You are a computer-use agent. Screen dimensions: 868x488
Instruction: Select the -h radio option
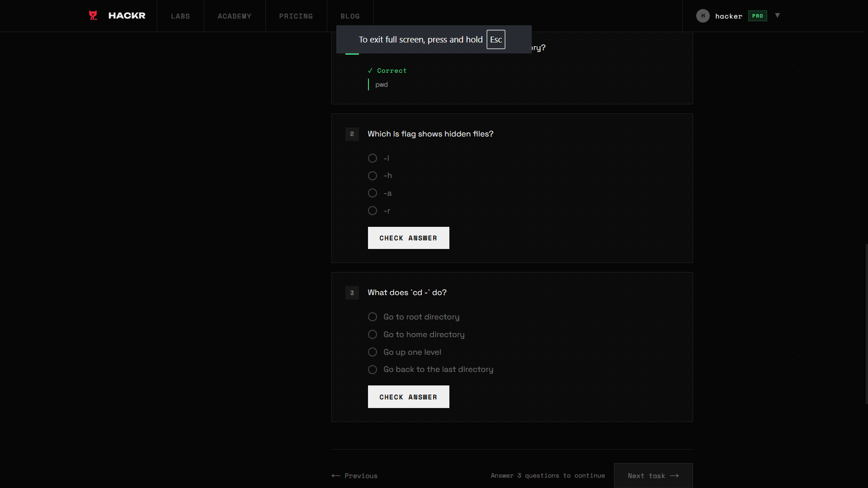[373, 176]
